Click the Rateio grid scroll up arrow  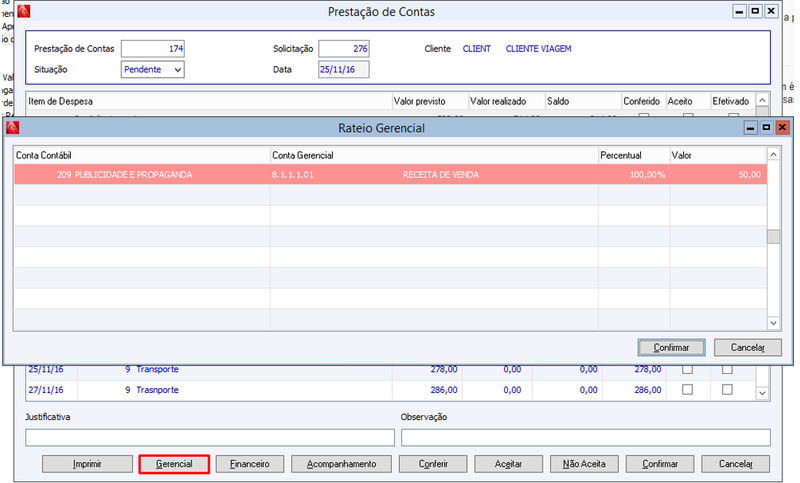[773, 155]
